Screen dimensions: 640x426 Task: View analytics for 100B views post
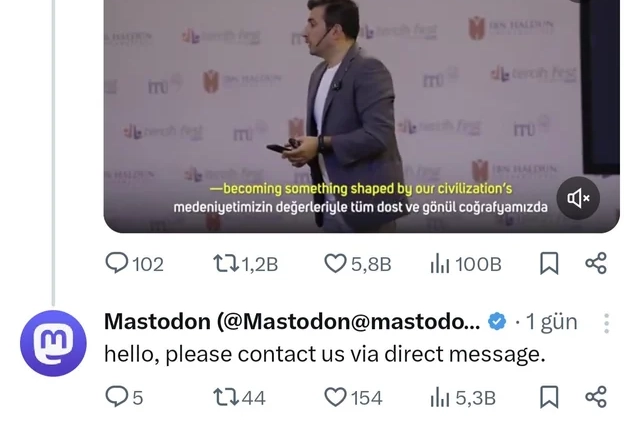(x=465, y=264)
